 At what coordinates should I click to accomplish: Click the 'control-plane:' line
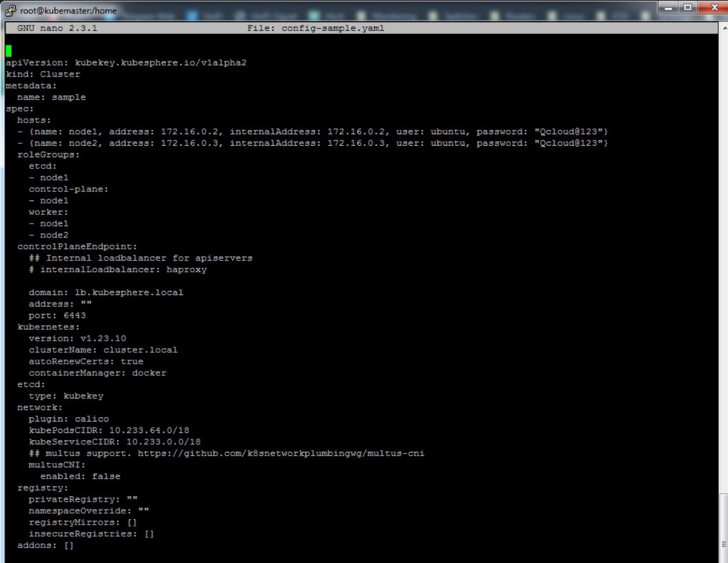(x=68, y=189)
